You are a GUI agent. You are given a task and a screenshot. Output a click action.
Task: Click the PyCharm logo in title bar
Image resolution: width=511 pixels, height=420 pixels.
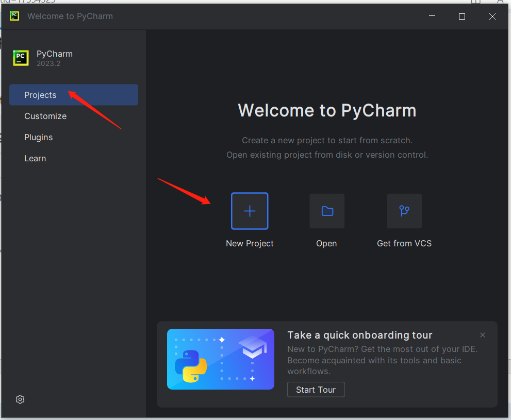tap(14, 16)
